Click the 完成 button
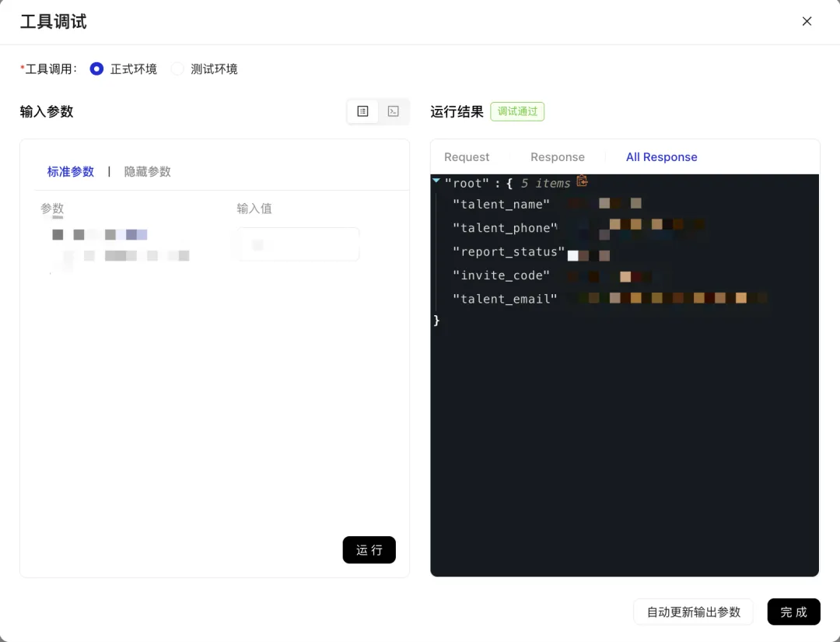 (x=794, y=612)
